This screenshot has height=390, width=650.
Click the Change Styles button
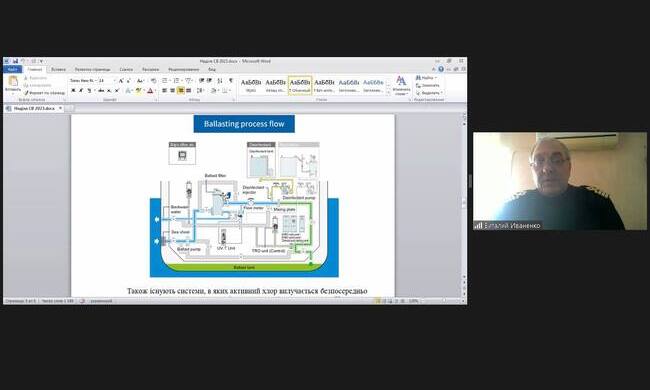[401, 85]
